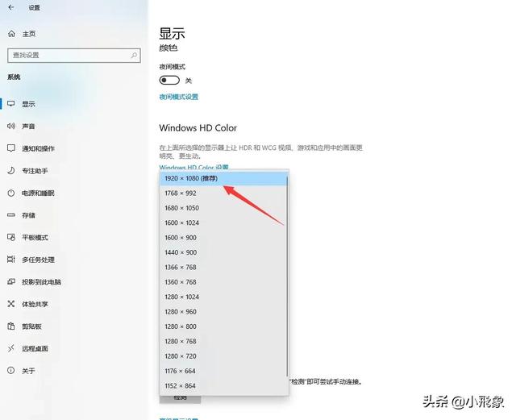The height and width of the screenshot is (420, 516).
Task: Click the 投影到此电脑 projection icon
Action: [x=11, y=282]
